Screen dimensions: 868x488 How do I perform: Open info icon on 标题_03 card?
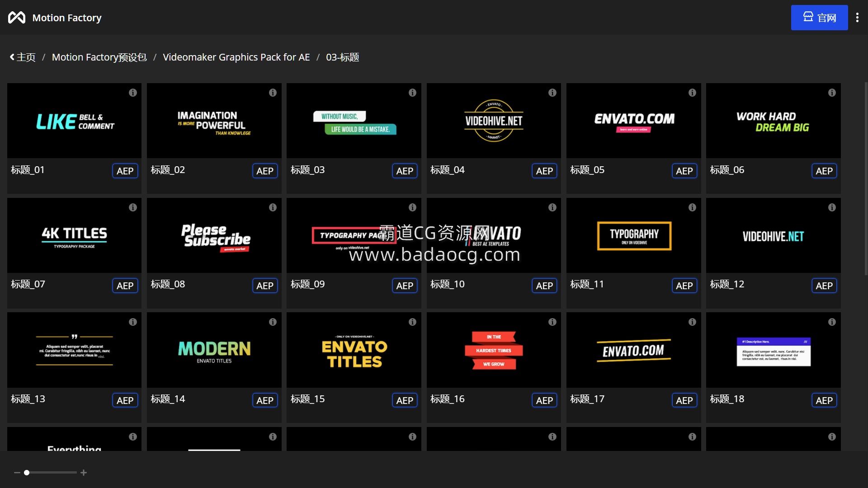point(412,93)
